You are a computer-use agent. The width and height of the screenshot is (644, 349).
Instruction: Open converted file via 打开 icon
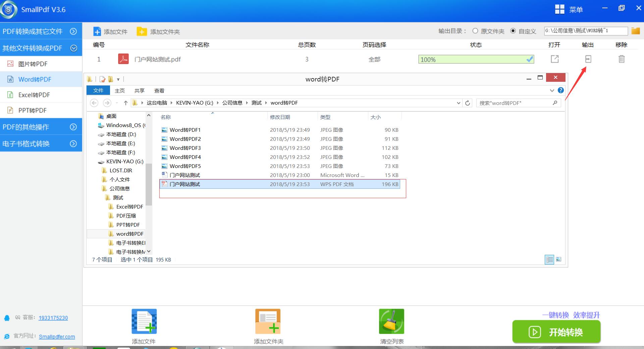point(555,59)
